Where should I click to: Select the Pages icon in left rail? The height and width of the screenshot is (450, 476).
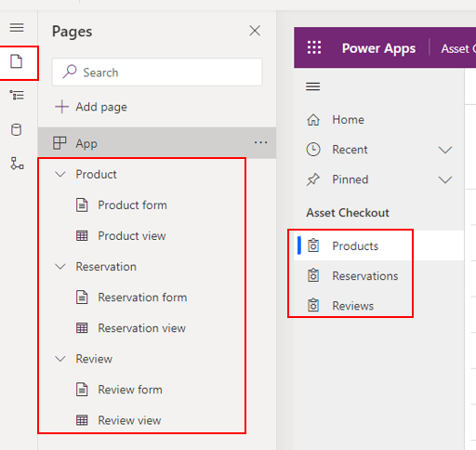click(17, 61)
